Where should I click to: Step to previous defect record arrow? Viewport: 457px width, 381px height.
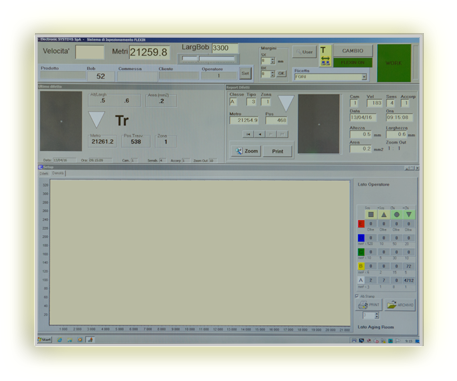(x=260, y=134)
